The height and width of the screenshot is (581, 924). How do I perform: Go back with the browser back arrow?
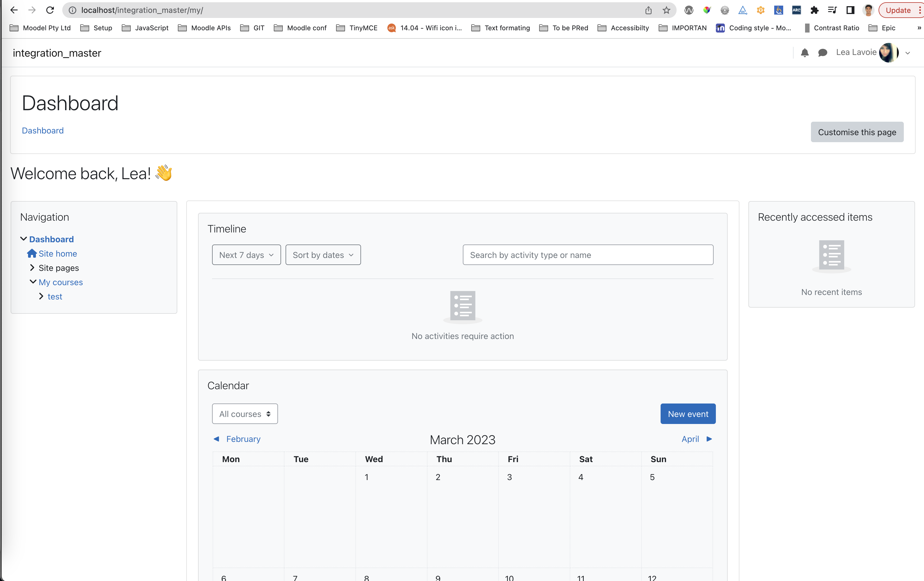pos(14,10)
